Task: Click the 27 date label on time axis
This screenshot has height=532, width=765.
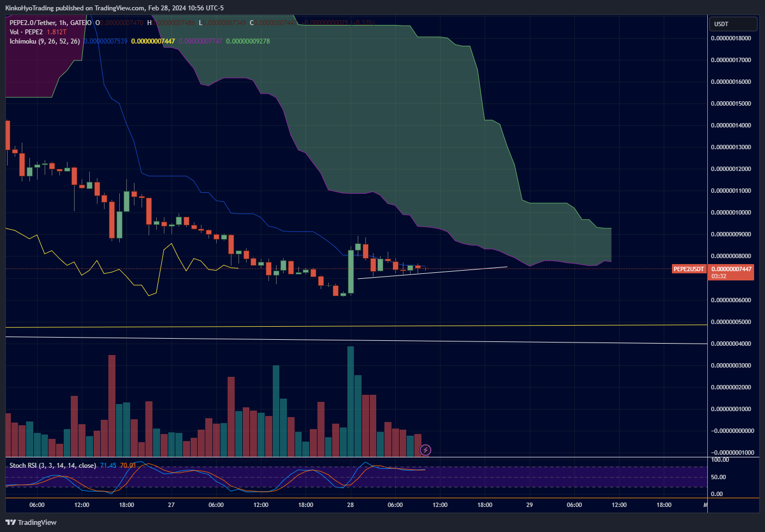Action: coord(171,505)
